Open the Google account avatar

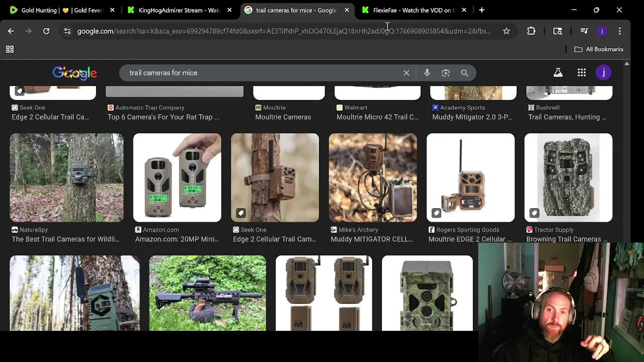[603, 73]
